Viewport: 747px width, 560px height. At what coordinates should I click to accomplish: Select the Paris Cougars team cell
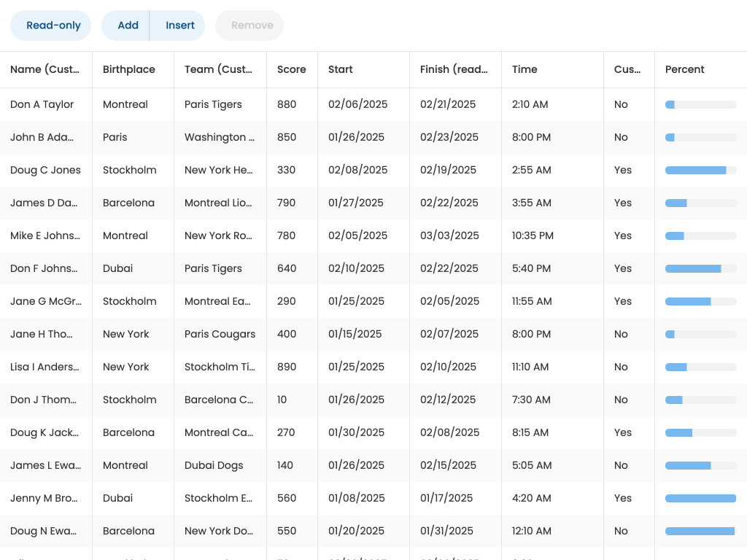tap(220, 334)
